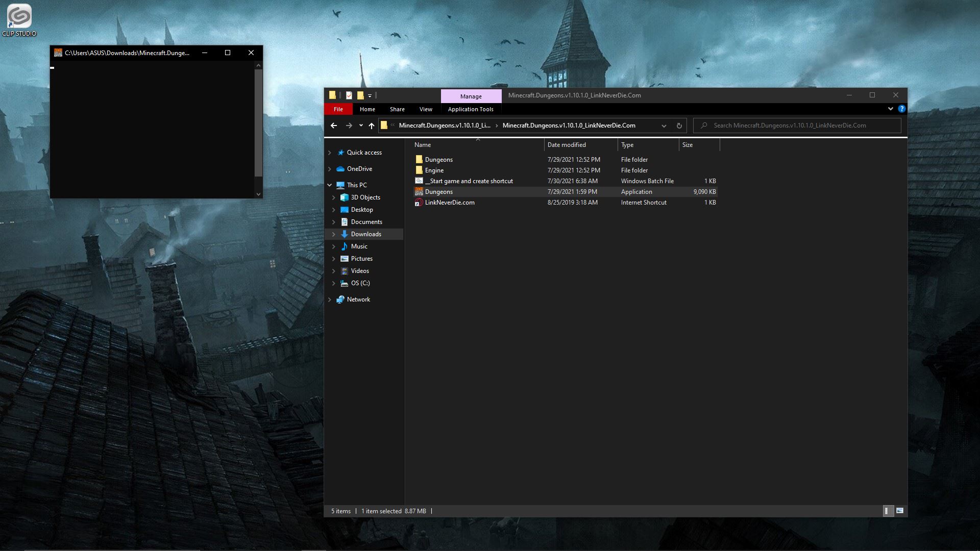This screenshot has width=980, height=551.
Task: Open the red File menu
Action: [338, 109]
